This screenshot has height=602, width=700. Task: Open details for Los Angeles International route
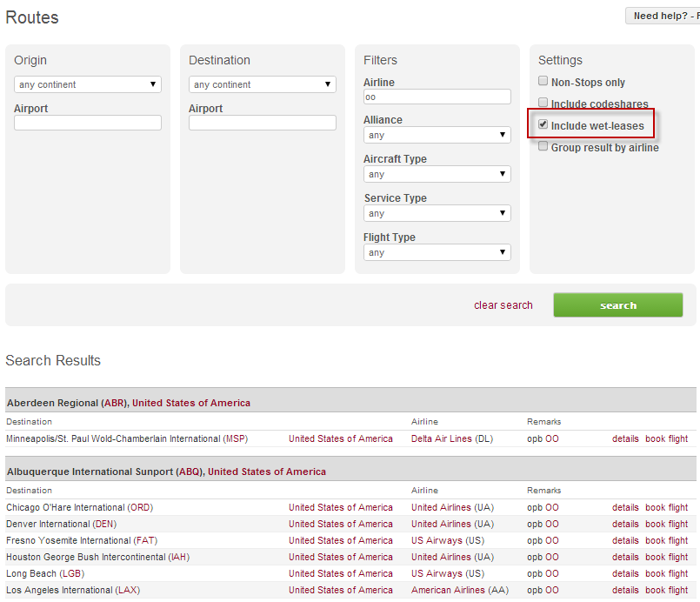(x=624, y=590)
